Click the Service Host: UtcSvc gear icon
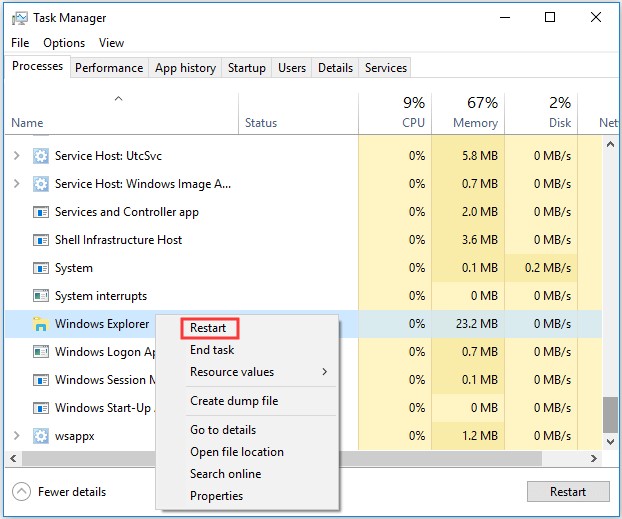622x519 pixels. point(40,156)
